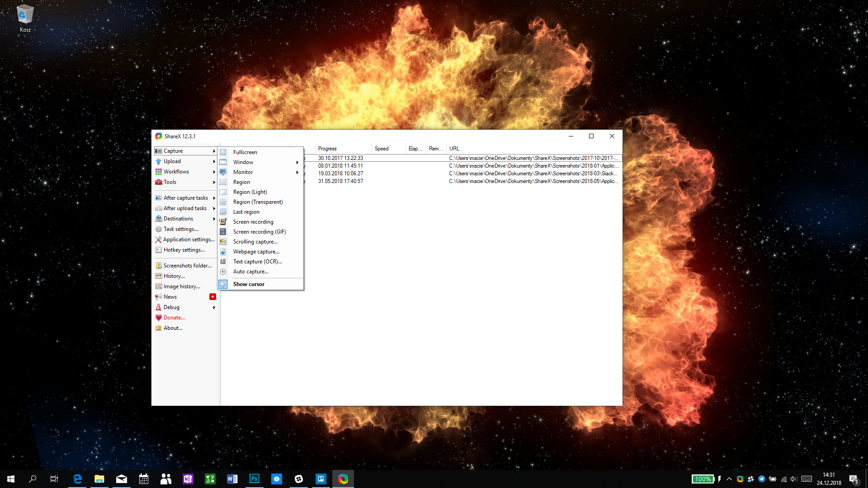Click the Last region icon
Image resolution: width=868 pixels, height=488 pixels.
point(223,212)
